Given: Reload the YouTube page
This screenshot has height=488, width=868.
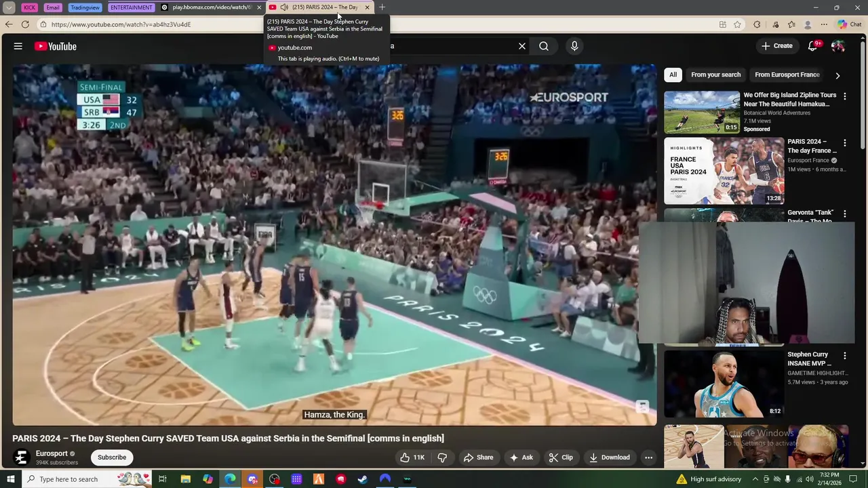Looking at the screenshot, I should click(x=25, y=24).
